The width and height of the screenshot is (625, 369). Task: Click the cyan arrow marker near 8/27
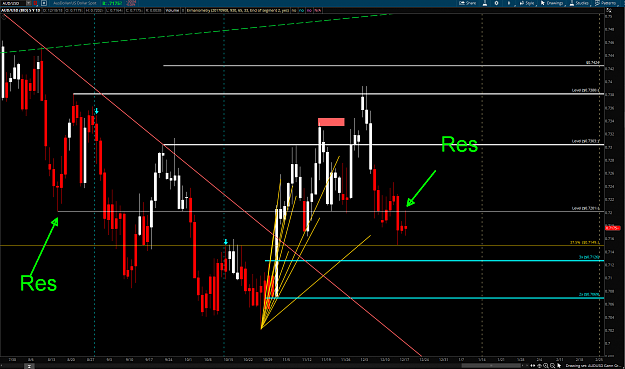pos(96,111)
